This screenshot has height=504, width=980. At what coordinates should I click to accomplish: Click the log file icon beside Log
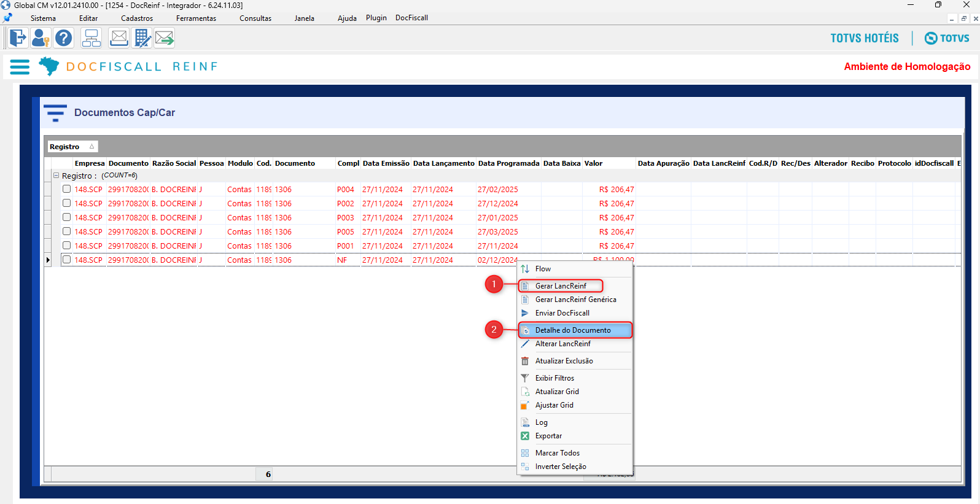(525, 422)
